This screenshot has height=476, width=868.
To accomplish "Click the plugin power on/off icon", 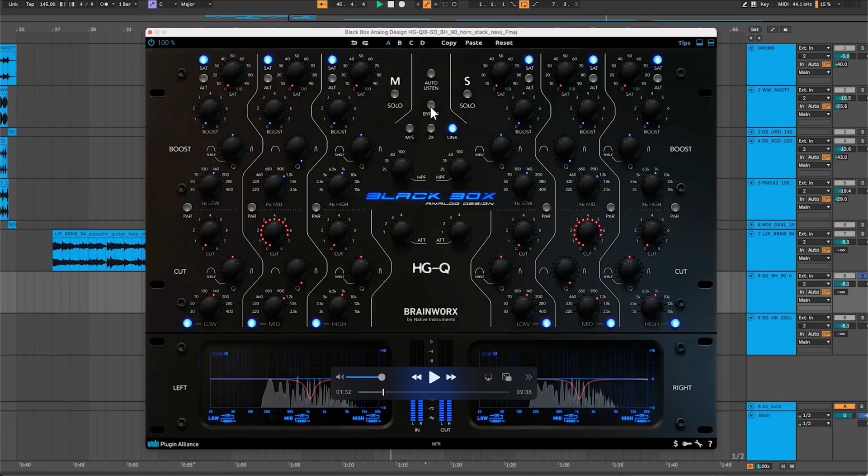I will click(x=151, y=43).
